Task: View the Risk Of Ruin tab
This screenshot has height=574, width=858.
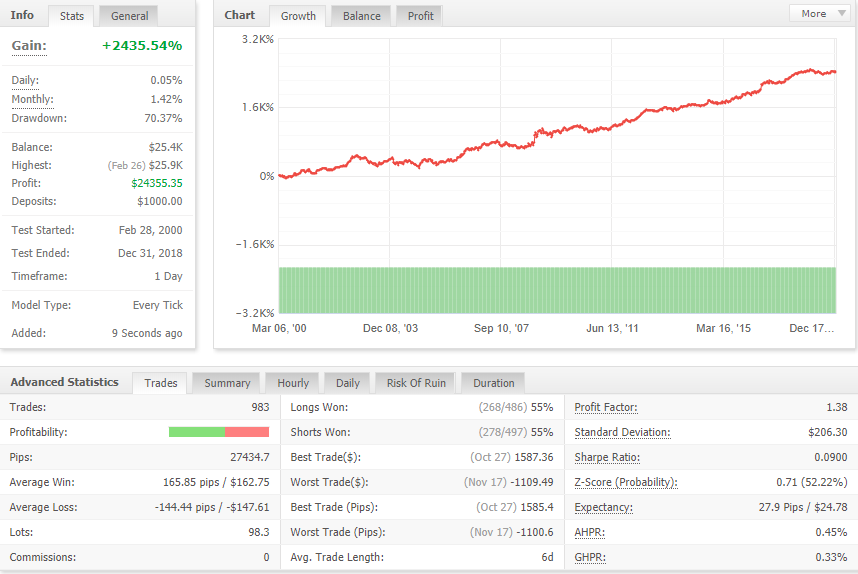Action: pyautogui.click(x=416, y=383)
